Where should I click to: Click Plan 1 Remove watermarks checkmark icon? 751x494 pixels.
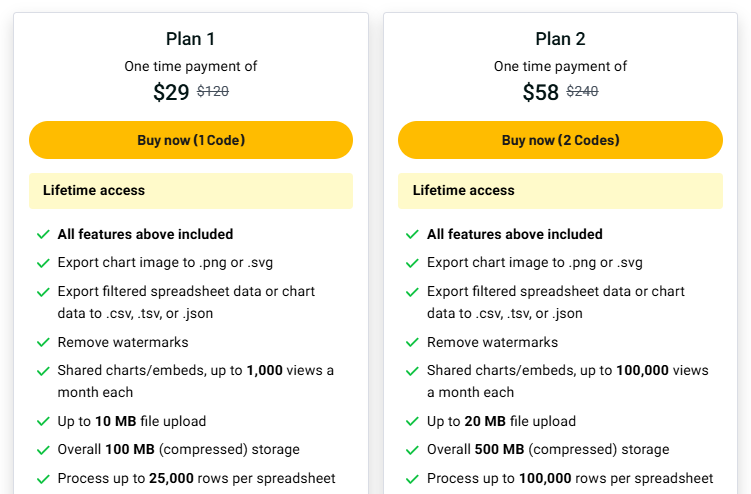pyautogui.click(x=43, y=343)
